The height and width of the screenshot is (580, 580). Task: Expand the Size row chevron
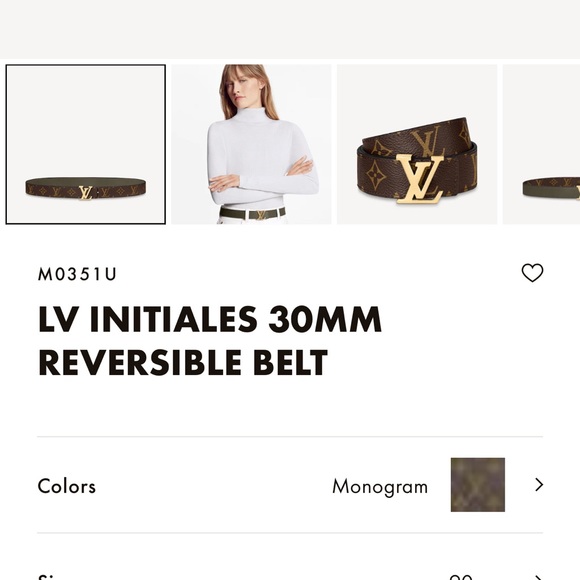pyautogui.click(x=539, y=577)
